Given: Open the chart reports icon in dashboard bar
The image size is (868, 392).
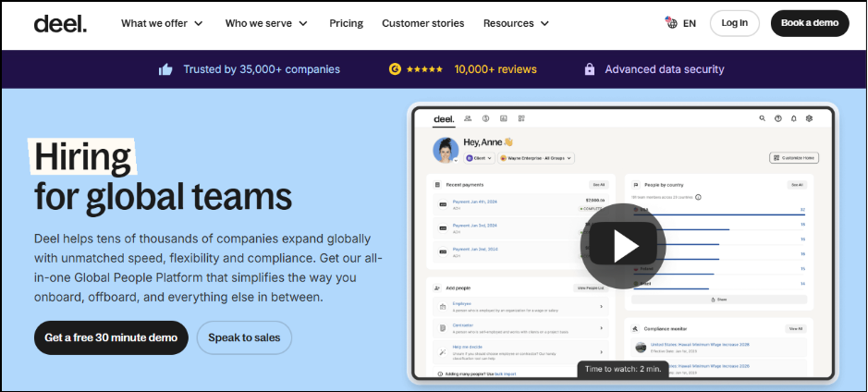Looking at the screenshot, I should coord(503,118).
